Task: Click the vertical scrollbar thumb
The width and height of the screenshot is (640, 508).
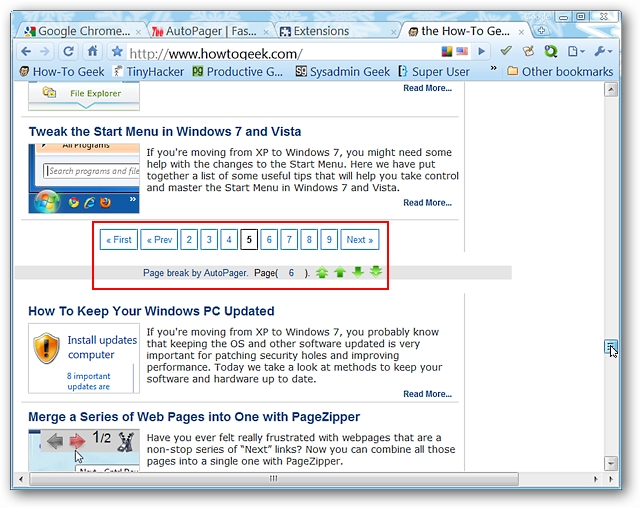Action: [611, 348]
